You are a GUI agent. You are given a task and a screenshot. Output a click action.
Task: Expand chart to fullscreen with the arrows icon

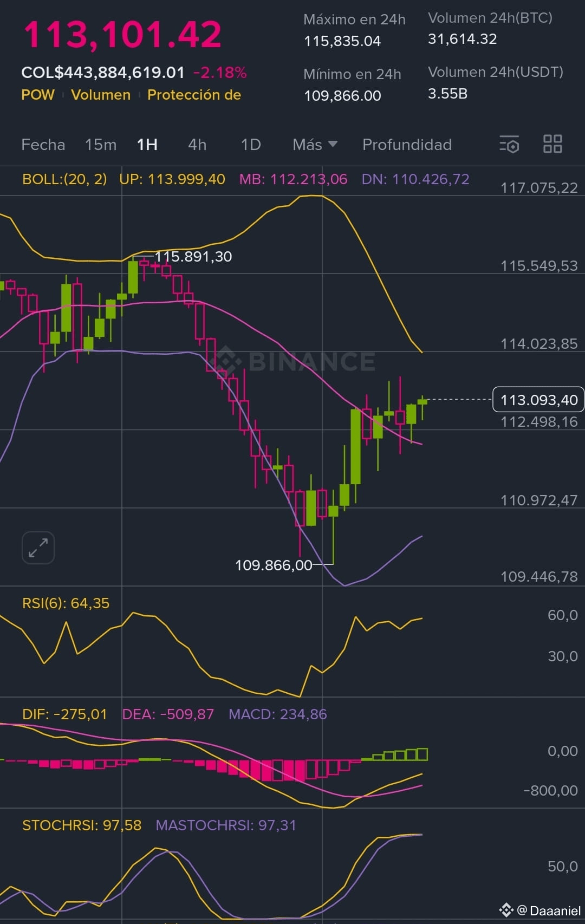[x=38, y=548]
